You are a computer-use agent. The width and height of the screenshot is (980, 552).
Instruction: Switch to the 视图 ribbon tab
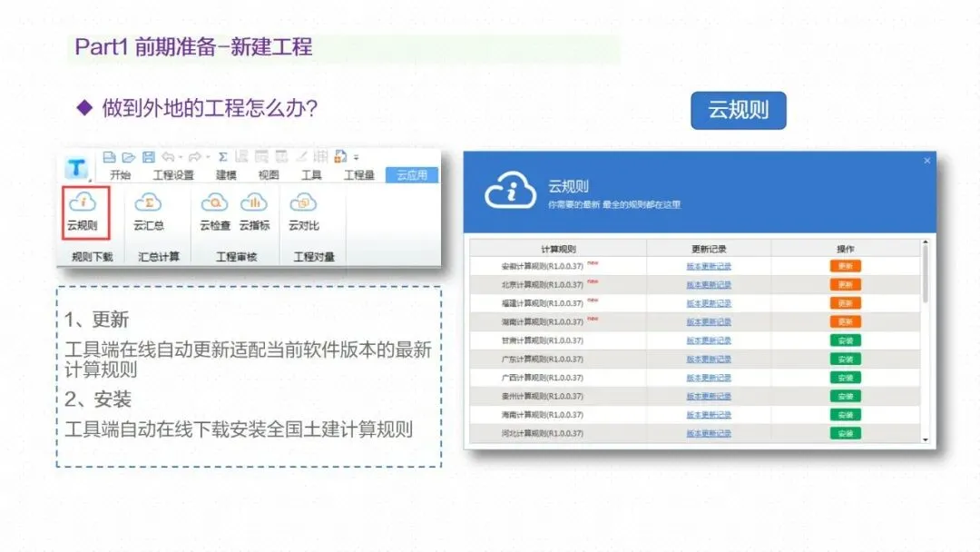[268, 175]
